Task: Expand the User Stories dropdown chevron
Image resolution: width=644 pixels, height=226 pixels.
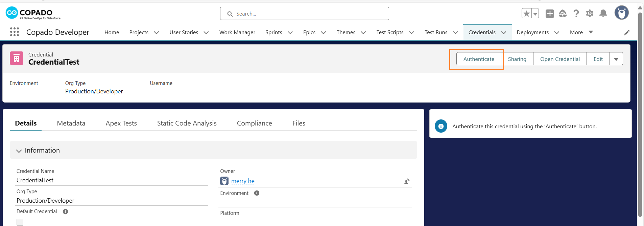Action: click(x=206, y=32)
